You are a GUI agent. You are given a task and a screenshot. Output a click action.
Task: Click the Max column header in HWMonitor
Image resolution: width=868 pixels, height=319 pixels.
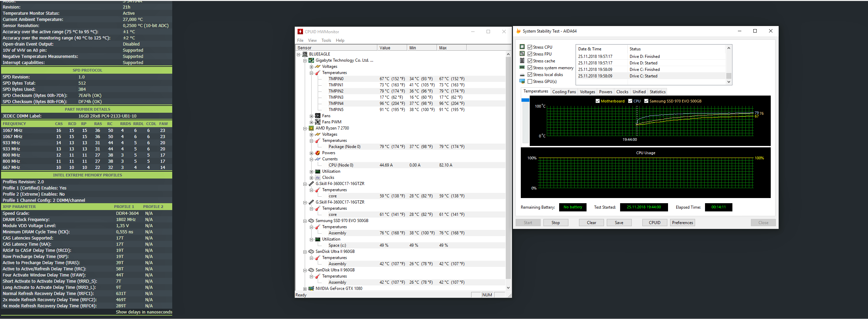pyautogui.click(x=451, y=48)
